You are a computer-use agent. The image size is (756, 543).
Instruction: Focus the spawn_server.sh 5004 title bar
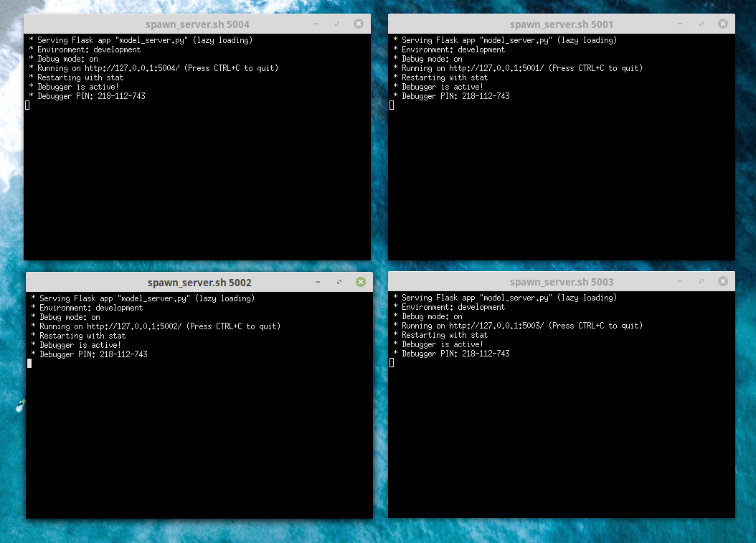(x=197, y=23)
